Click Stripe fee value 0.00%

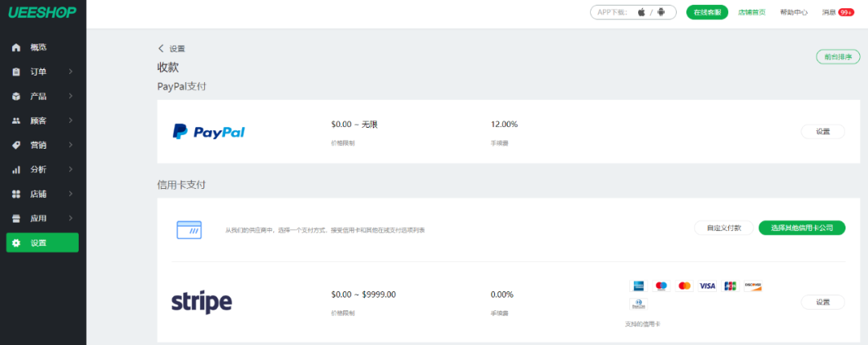click(502, 294)
